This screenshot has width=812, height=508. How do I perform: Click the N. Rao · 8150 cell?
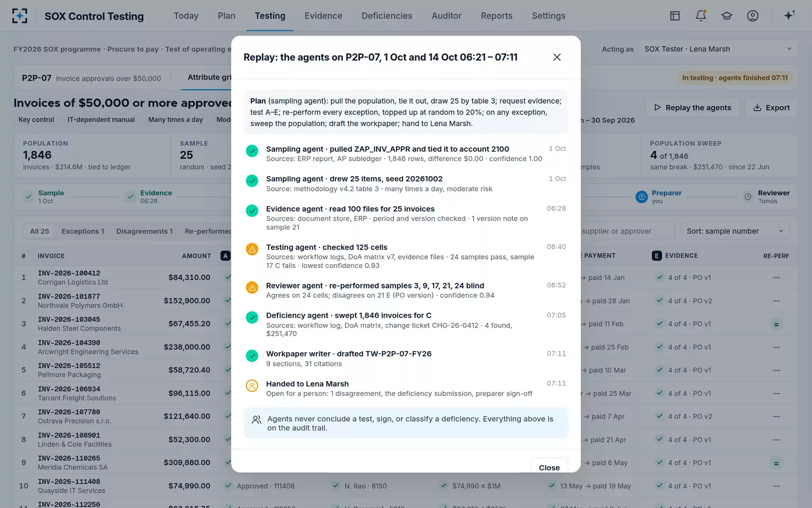tap(365, 486)
